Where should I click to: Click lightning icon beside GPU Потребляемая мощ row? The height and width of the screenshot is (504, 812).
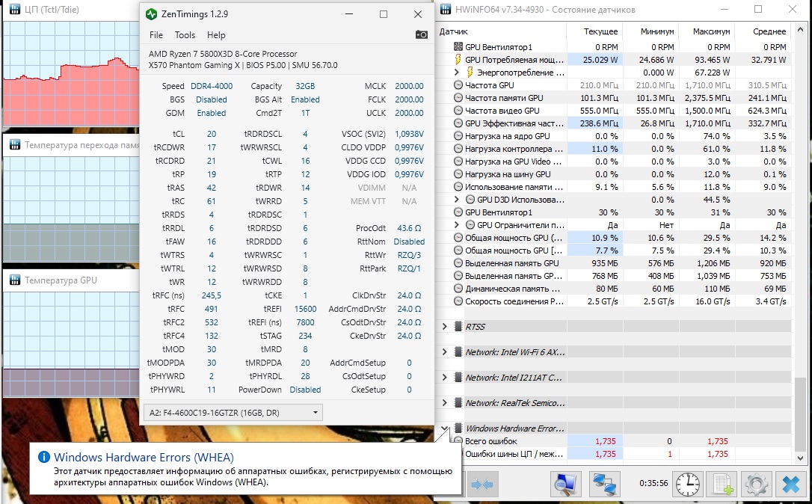(x=458, y=60)
